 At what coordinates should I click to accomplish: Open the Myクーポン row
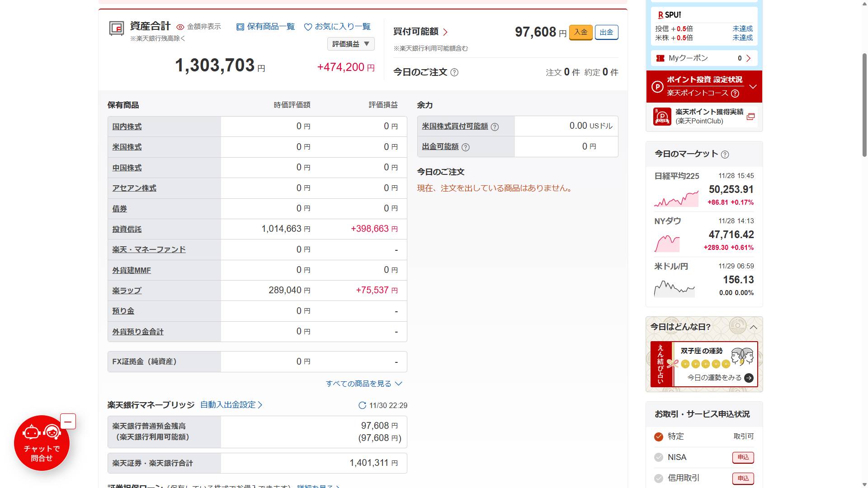pos(703,58)
